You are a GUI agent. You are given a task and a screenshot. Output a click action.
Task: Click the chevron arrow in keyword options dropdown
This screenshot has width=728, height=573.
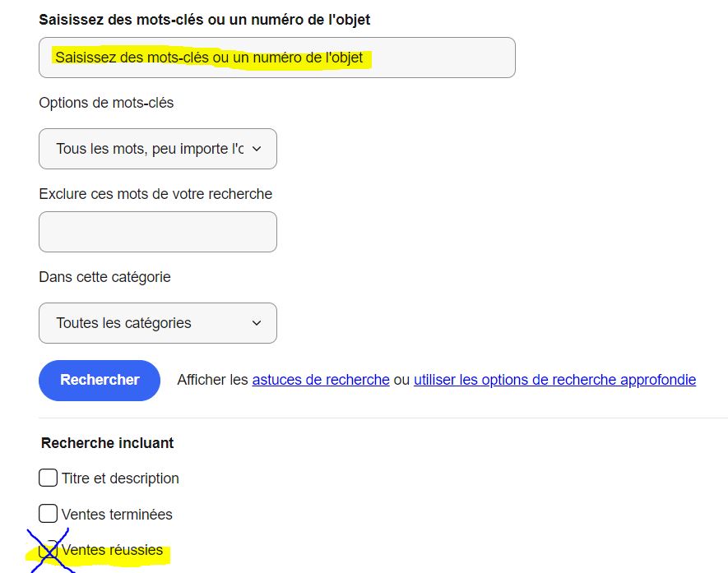click(256, 149)
